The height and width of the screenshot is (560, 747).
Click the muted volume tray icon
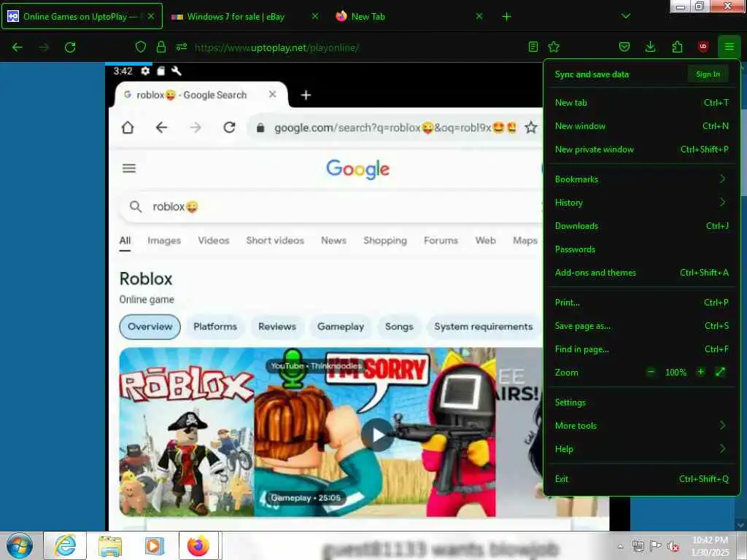(x=673, y=546)
